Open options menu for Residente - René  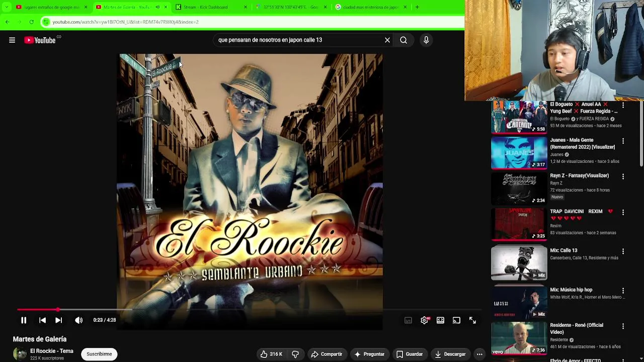click(623, 326)
